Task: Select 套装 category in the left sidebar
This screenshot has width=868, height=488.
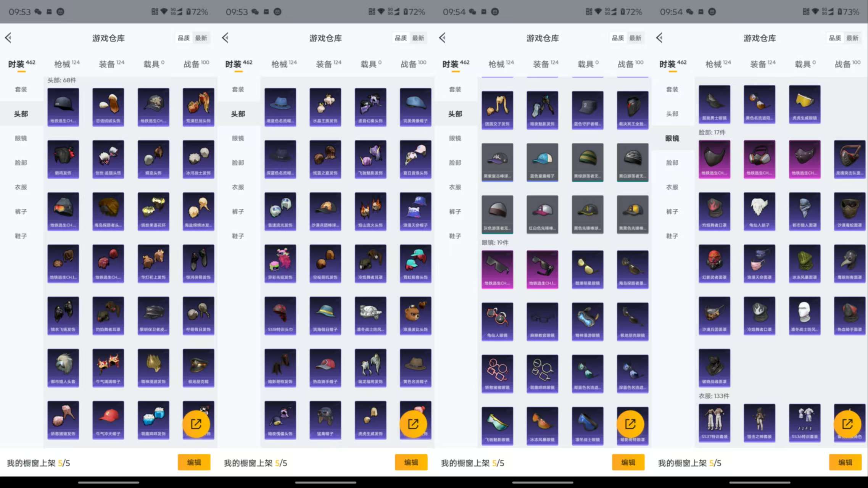Action: click(x=21, y=89)
